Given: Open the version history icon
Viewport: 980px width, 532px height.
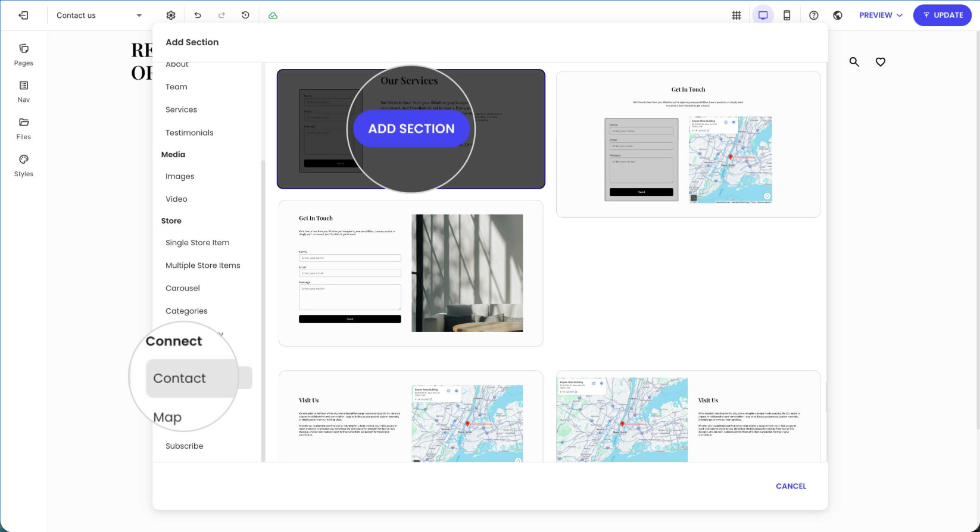Looking at the screenshot, I should (245, 15).
